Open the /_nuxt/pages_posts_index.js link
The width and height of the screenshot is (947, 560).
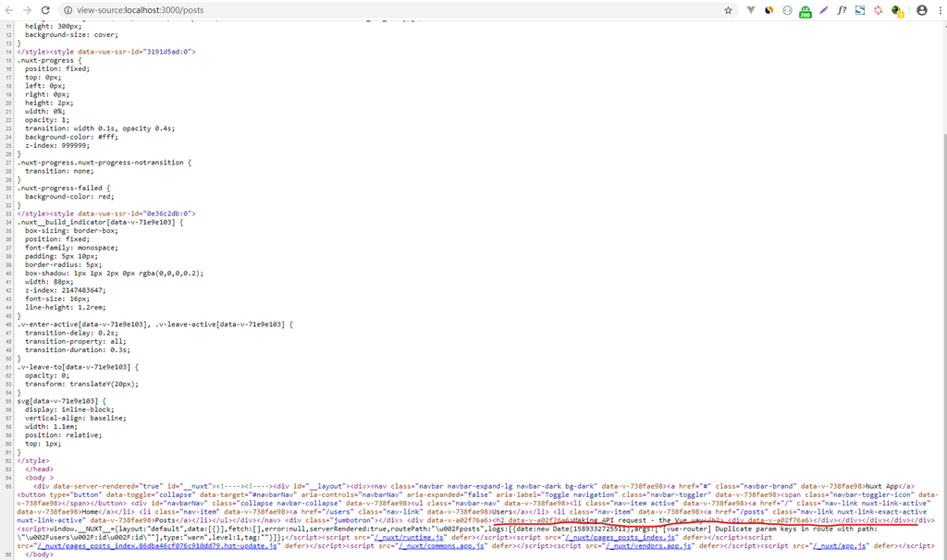pyautogui.click(x=621, y=537)
